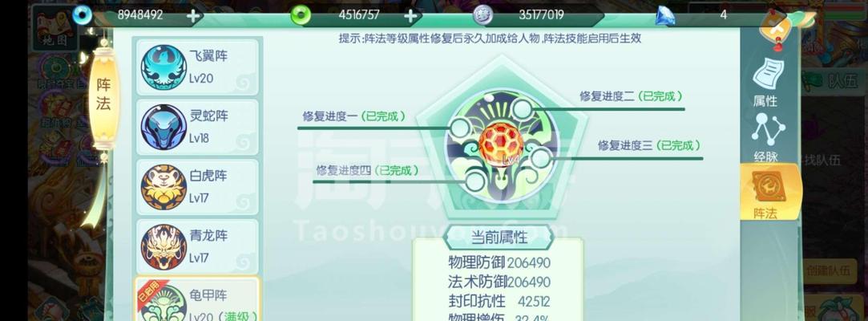
Task: Open the 属性 attributes scroll tab
Action: [x=766, y=83]
